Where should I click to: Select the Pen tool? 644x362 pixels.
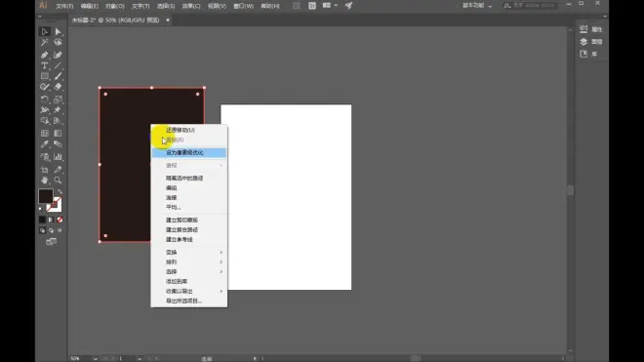45,55
